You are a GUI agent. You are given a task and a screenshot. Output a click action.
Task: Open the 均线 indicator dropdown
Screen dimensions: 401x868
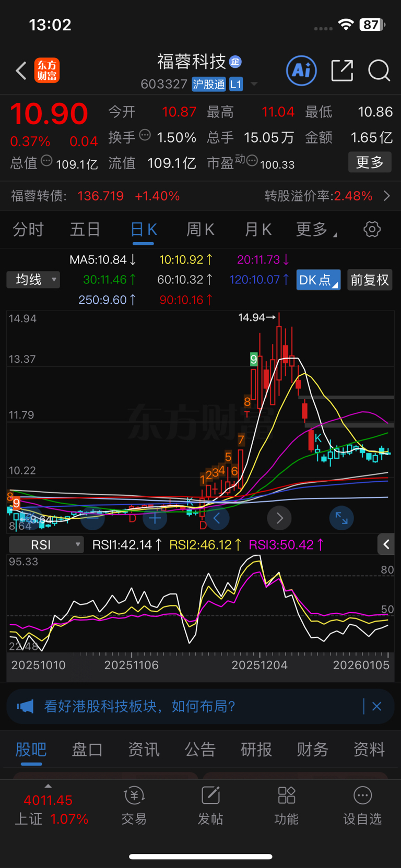tap(33, 280)
